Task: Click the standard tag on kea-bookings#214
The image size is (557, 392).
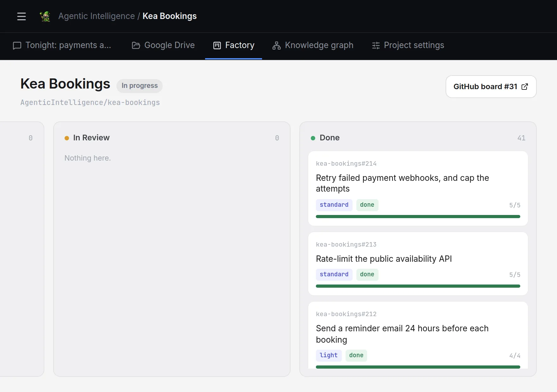Action: pos(334,205)
